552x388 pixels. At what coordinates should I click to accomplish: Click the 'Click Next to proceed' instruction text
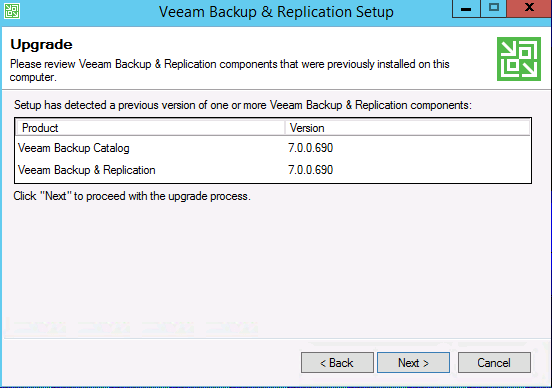(x=132, y=196)
